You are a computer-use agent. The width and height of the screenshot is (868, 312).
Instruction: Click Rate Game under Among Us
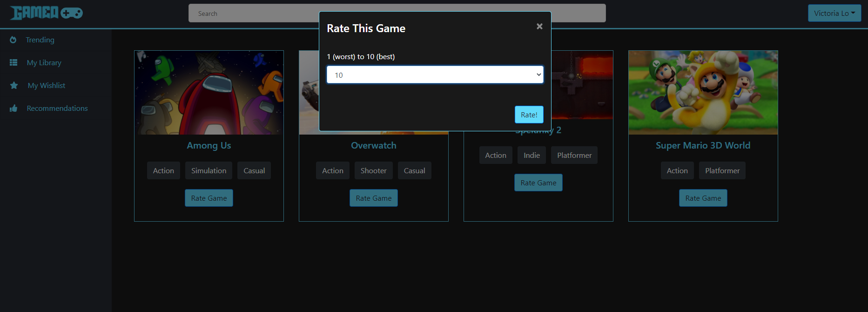(x=209, y=198)
